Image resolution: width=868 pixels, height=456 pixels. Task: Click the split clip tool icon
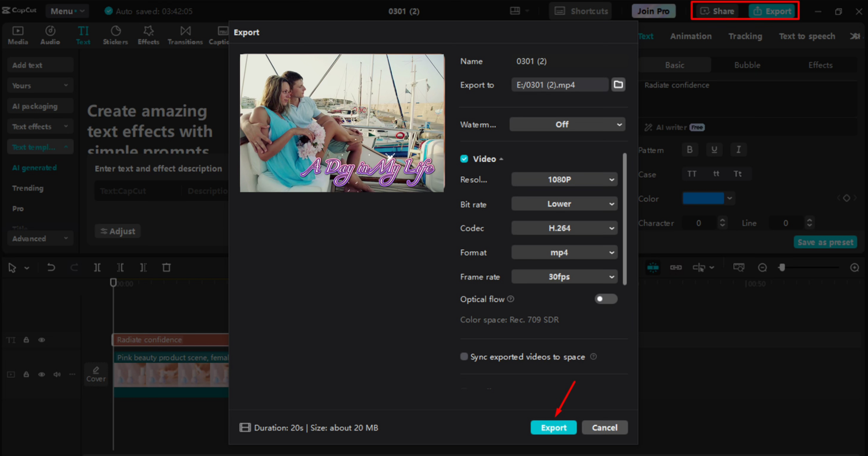click(x=97, y=267)
